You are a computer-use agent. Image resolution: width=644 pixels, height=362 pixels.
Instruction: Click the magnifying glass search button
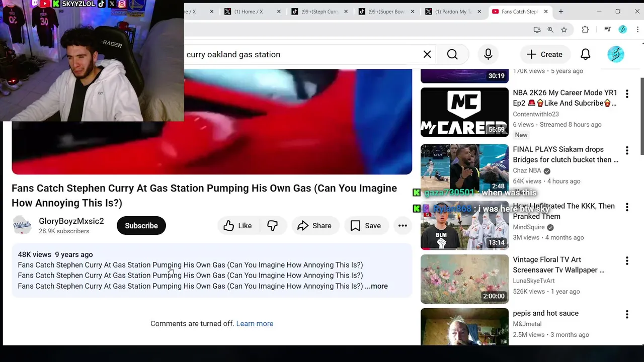pos(452,54)
